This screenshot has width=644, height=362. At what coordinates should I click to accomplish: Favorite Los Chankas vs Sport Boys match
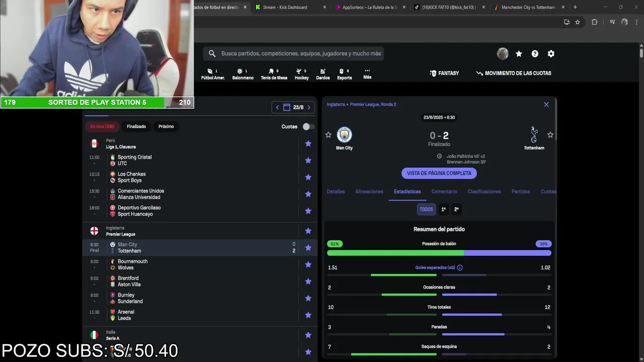[308, 177]
